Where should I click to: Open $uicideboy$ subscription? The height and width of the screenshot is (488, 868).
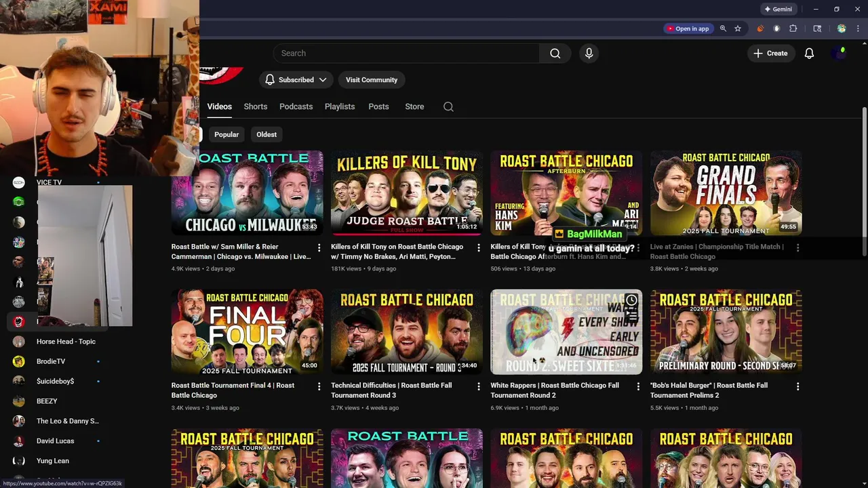55,381
